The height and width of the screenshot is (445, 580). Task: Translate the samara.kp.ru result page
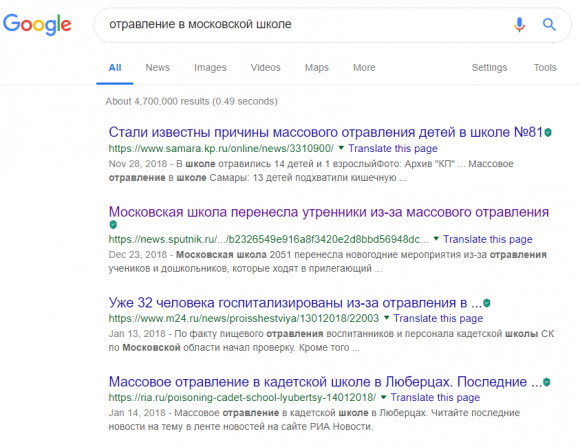click(x=393, y=148)
